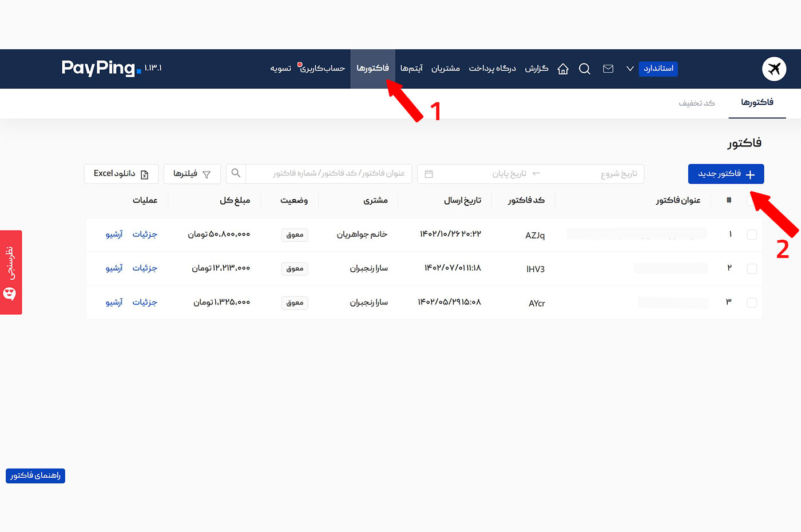Click the تاریخ شروع date field
Viewport: 801px width, 532px height.
[x=592, y=174]
